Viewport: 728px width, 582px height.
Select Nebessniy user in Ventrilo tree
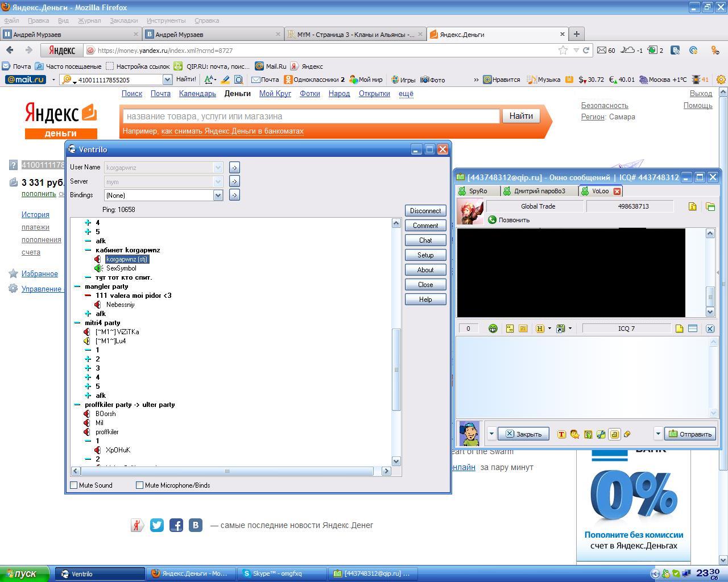coord(121,305)
